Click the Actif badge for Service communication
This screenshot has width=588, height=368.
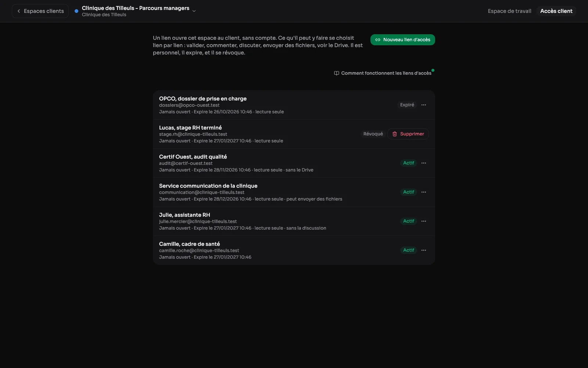[409, 192]
